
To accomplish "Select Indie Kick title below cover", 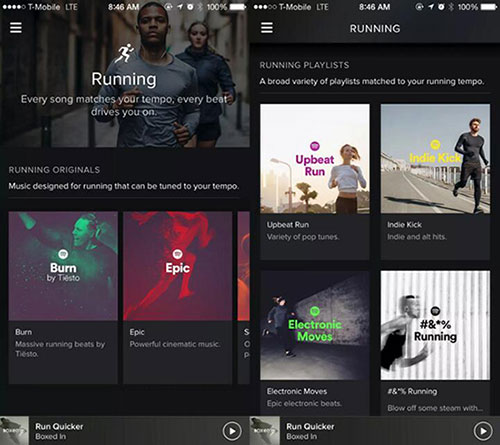I will click(x=404, y=225).
